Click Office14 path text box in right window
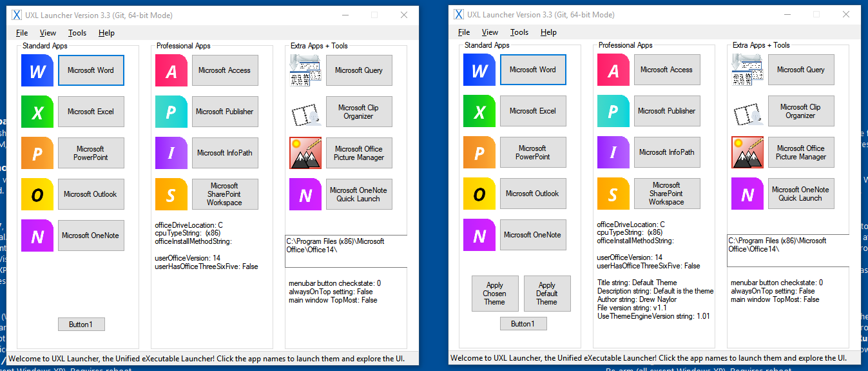 (x=788, y=250)
